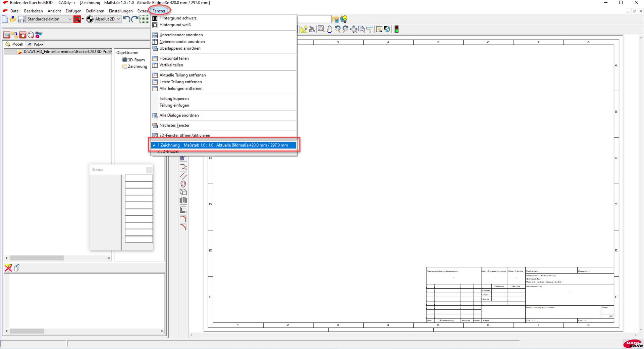Screen dimensions: 644x349
Task: Click the model panel horizontal scrollbar
Action: (x=58, y=258)
